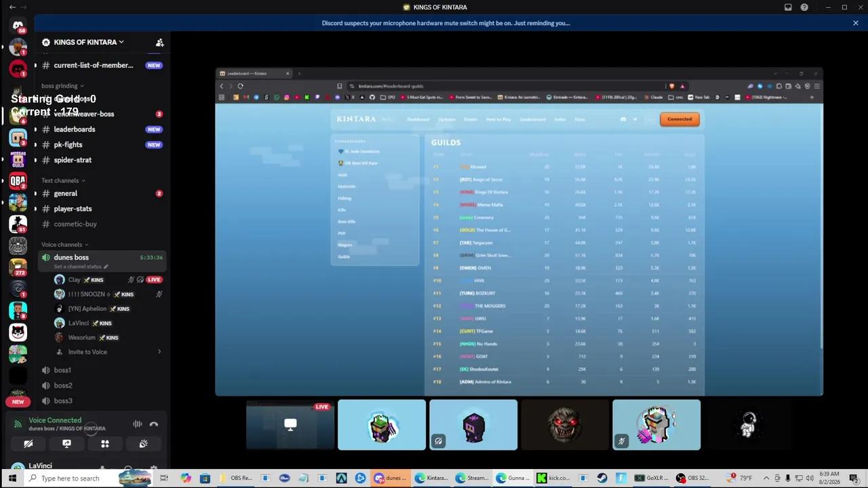Screen dimensions: 868x488
Task: Click SNOOZN in the voice member list
Action: (88, 294)
